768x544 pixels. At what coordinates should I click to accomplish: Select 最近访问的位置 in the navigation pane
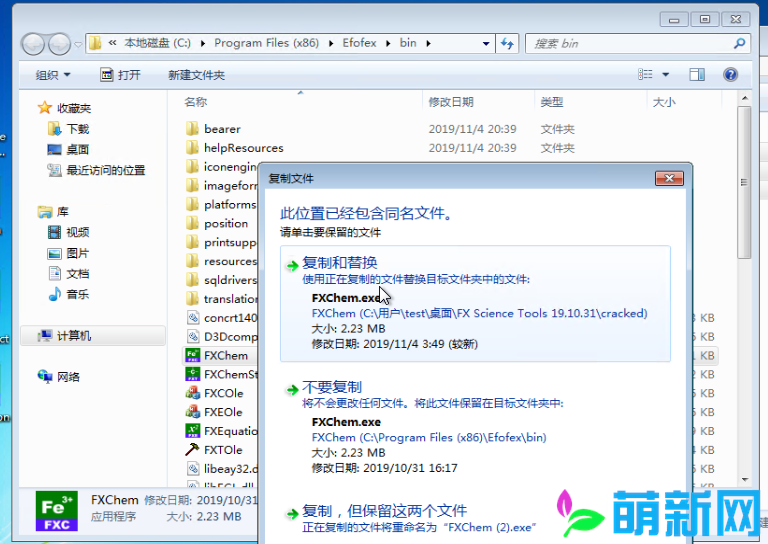point(96,170)
